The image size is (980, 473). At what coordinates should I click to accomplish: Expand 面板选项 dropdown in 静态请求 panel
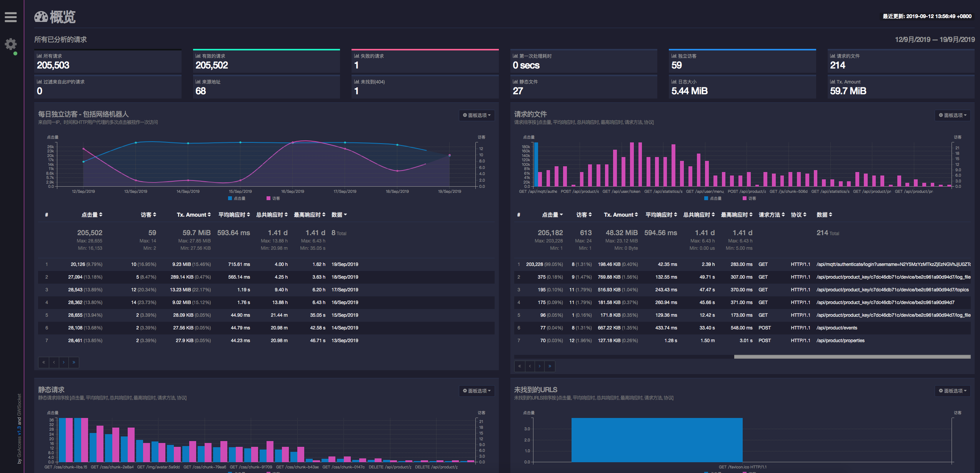[477, 391]
